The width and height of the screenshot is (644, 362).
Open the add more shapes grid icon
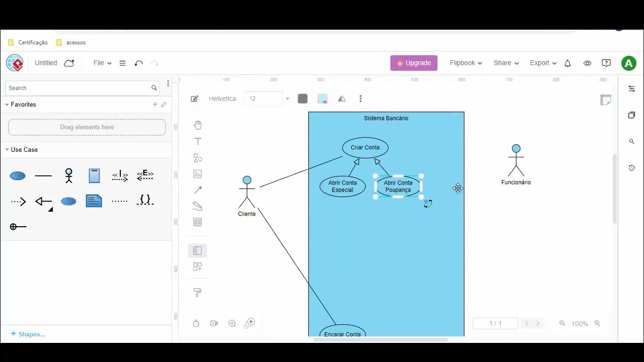pyautogui.click(x=198, y=267)
